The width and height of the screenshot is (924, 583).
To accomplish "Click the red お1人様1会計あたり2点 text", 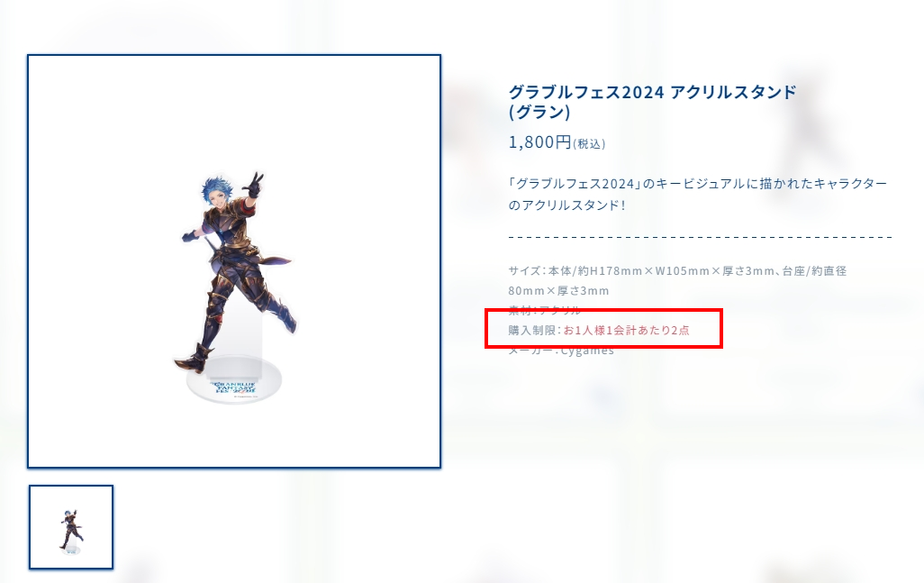I will point(627,330).
